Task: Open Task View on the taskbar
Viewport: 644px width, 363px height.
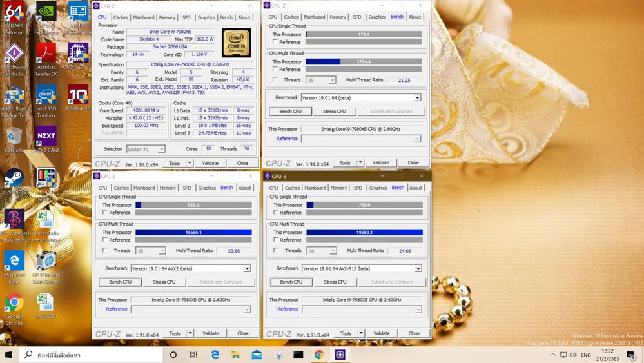Action: tap(193, 355)
